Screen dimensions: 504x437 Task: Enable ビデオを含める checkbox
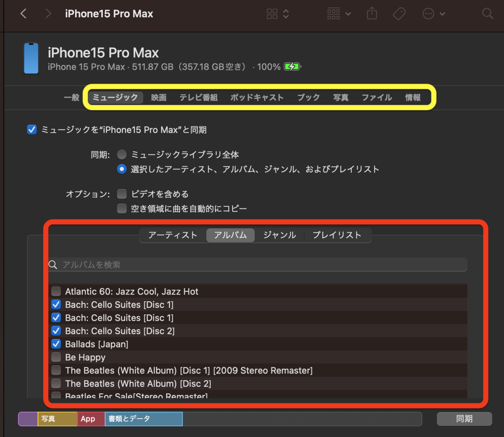click(x=122, y=194)
